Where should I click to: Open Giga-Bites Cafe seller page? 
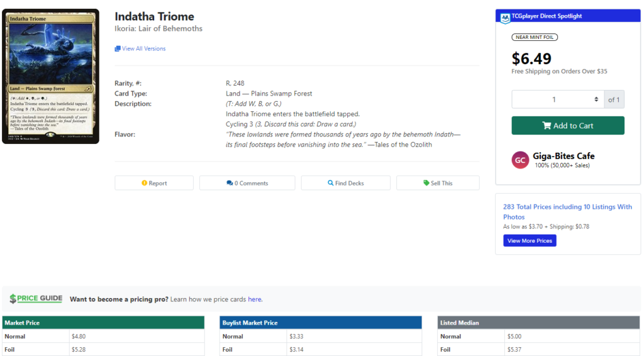point(563,156)
